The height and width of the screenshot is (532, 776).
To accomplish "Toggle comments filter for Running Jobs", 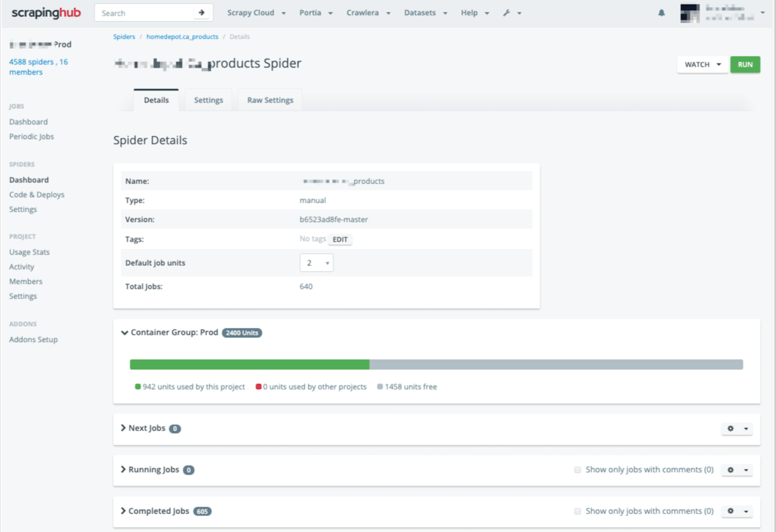I will click(x=578, y=470).
